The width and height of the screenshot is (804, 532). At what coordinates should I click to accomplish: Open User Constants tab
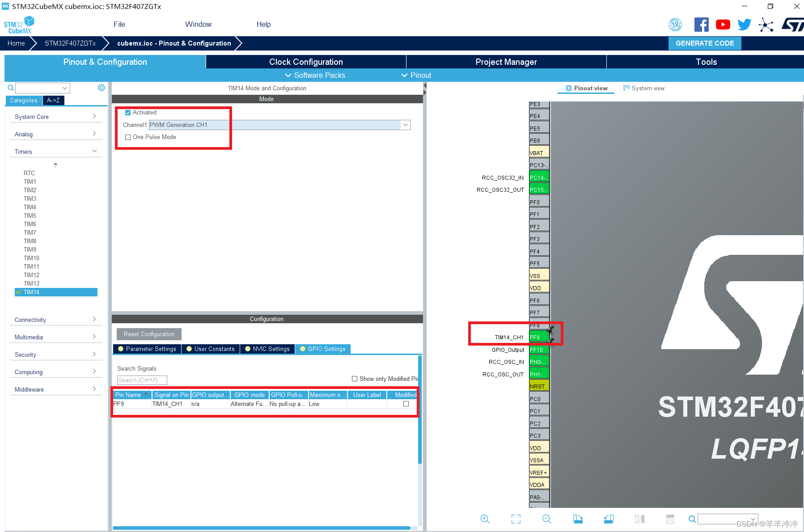[x=211, y=349]
